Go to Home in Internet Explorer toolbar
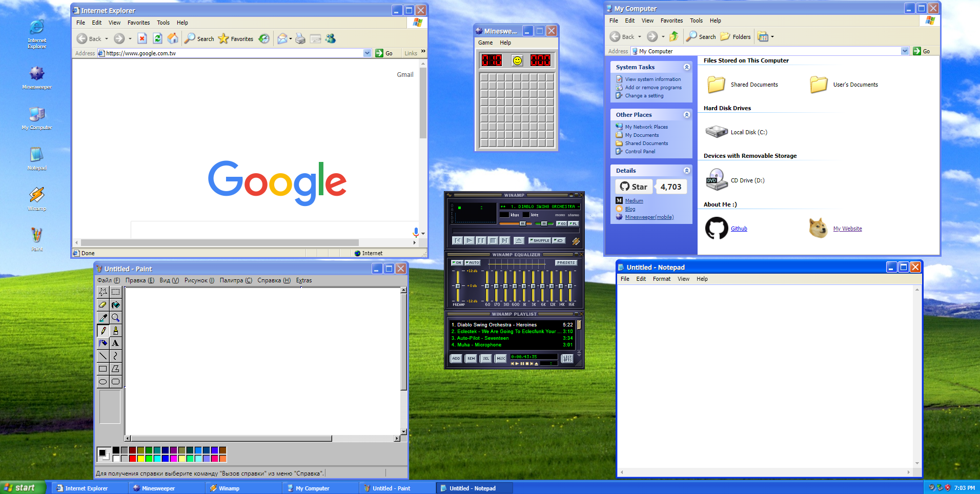The height and width of the screenshot is (494, 980). (x=173, y=38)
